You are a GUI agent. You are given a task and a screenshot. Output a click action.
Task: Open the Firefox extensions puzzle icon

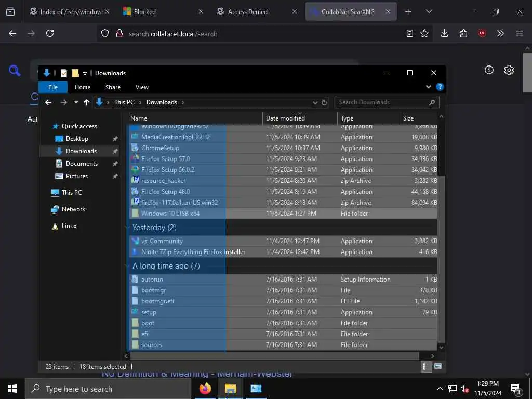tap(463, 33)
